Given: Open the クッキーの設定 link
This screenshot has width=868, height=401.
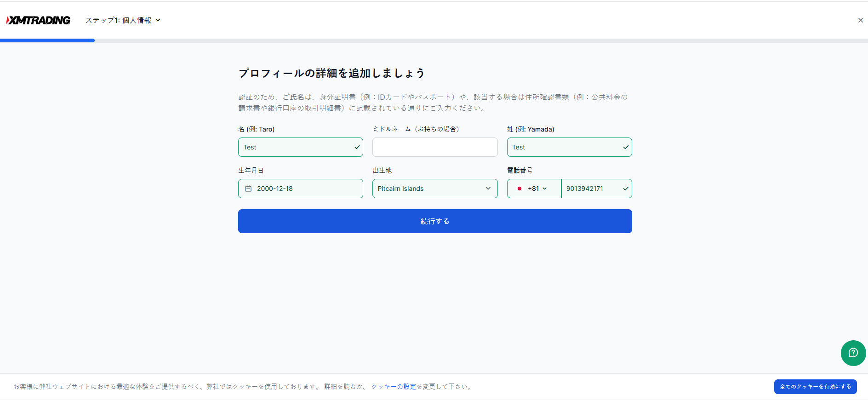Looking at the screenshot, I should [394, 387].
